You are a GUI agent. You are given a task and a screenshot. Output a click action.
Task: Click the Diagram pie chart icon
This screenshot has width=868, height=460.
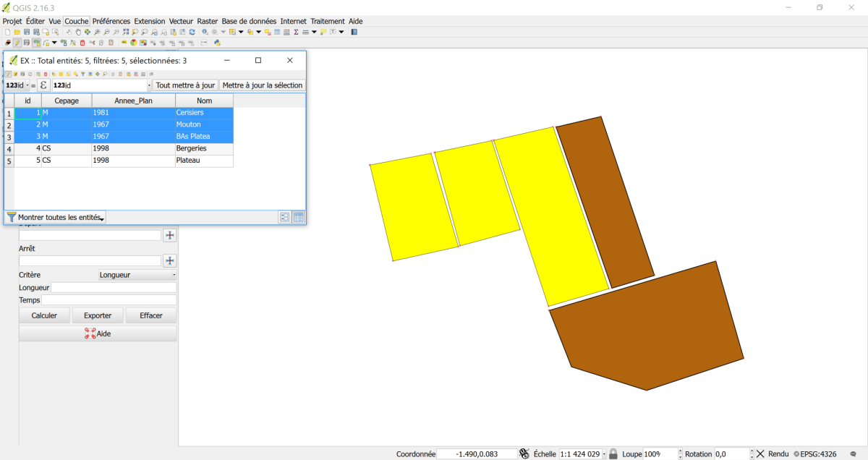tap(133, 43)
